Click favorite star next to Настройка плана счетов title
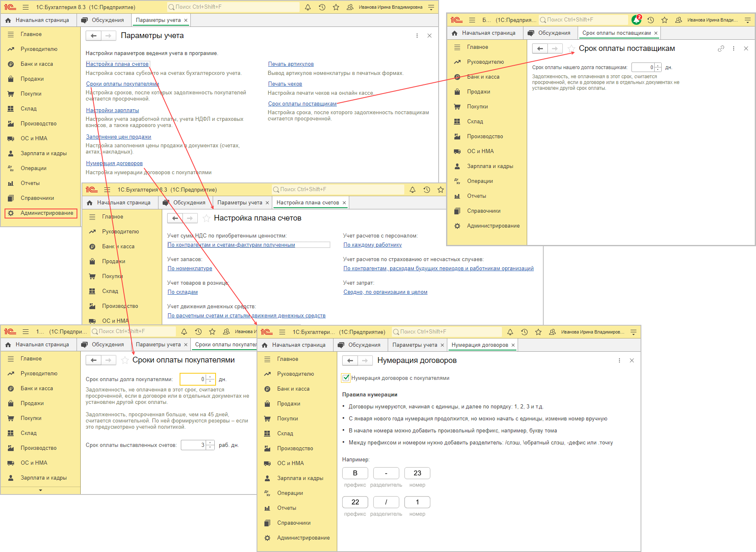 pyautogui.click(x=206, y=218)
